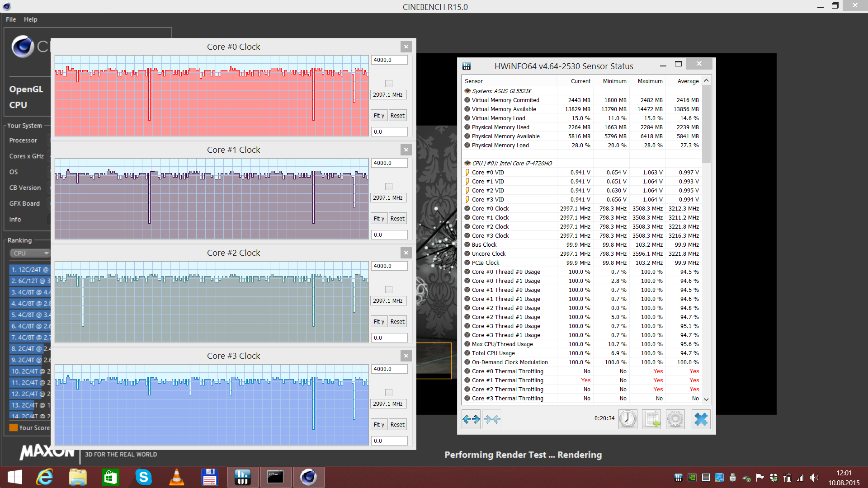
Task: Switch to HWiNFO taskbar button
Action: tap(242, 477)
